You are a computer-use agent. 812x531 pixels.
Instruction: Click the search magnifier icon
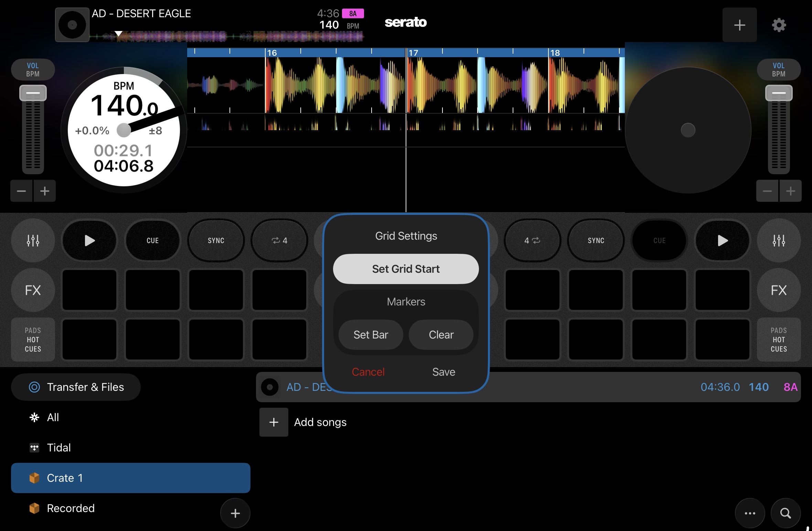(786, 513)
